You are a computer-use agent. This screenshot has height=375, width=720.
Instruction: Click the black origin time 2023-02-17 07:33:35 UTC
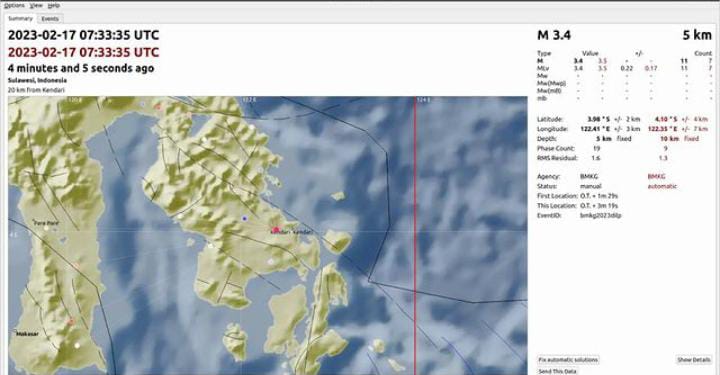point(84,35)
